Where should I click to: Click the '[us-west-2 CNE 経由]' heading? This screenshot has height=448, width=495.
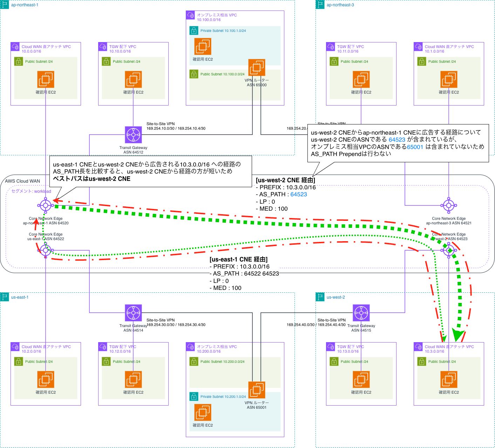point(285,180)
